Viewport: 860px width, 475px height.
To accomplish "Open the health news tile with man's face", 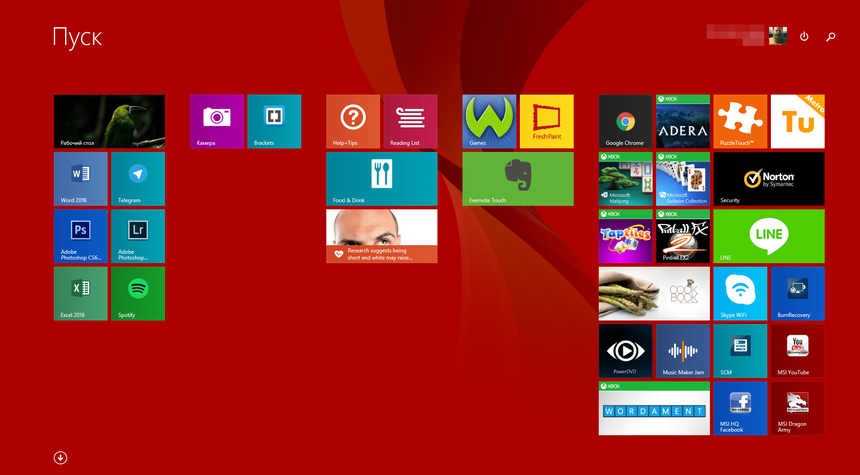I will point(382,236).
